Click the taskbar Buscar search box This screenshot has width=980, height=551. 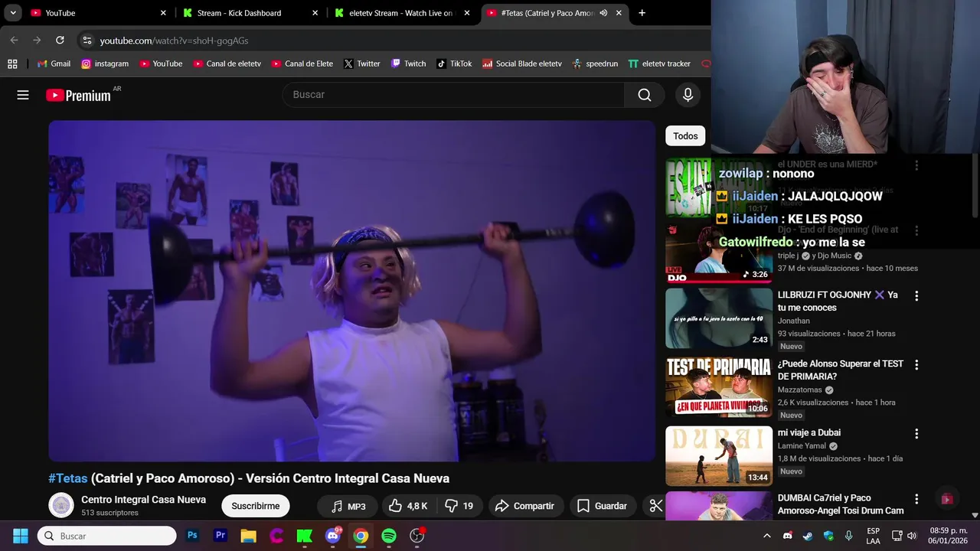(107, 536)
